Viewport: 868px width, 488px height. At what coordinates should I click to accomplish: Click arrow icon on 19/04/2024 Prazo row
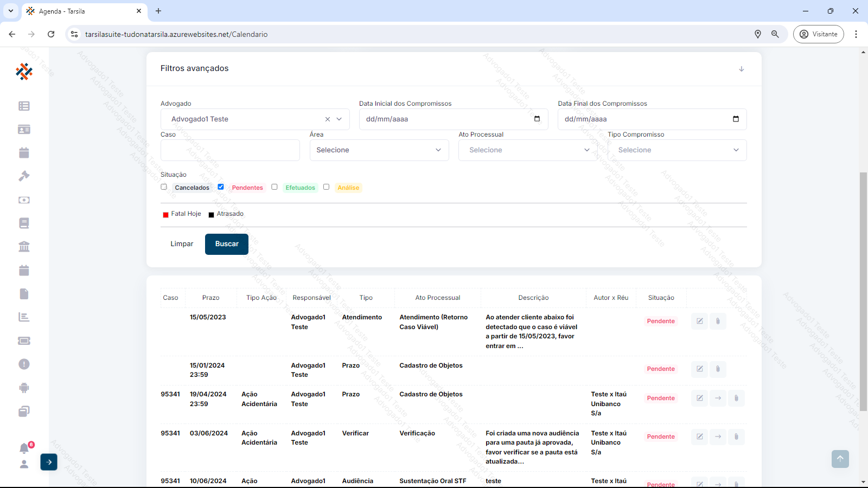(x=718, y=398)
